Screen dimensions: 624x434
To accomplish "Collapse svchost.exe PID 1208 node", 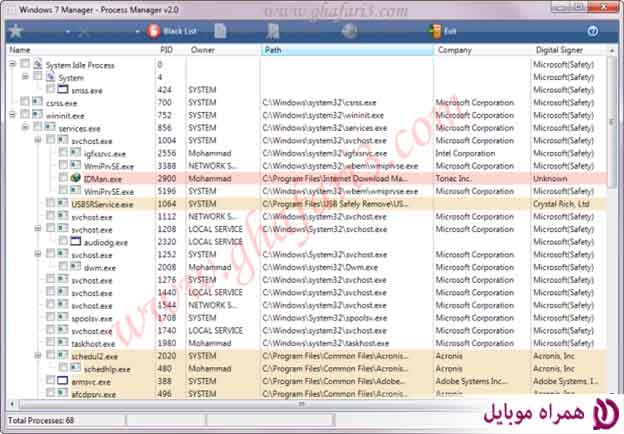I will click(x=38, y=229).
